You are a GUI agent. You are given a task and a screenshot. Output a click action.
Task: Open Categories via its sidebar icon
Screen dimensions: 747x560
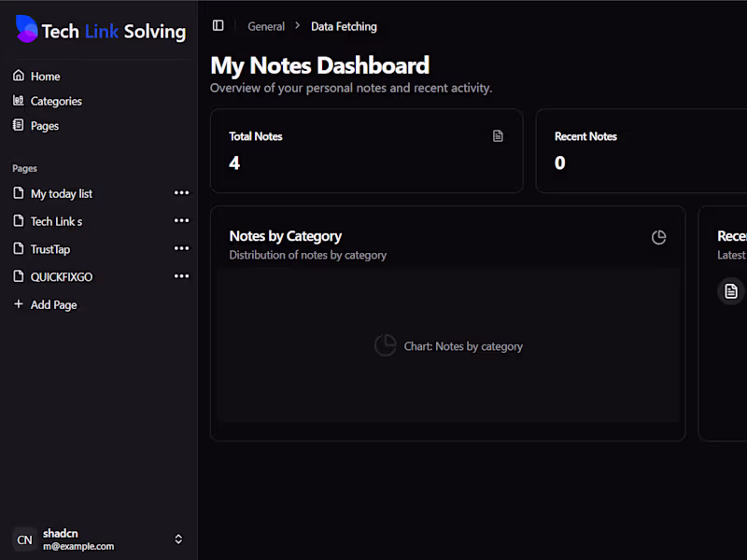click(x=19, y=100)
